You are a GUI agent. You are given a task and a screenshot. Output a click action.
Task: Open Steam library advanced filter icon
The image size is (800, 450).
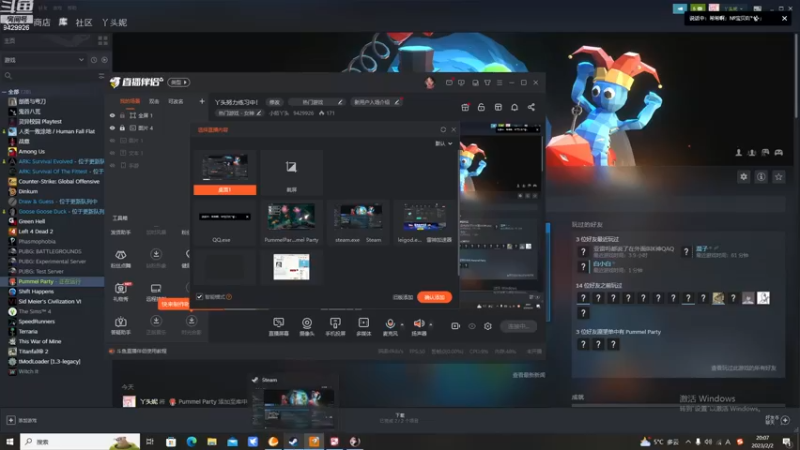pos(101,76)
